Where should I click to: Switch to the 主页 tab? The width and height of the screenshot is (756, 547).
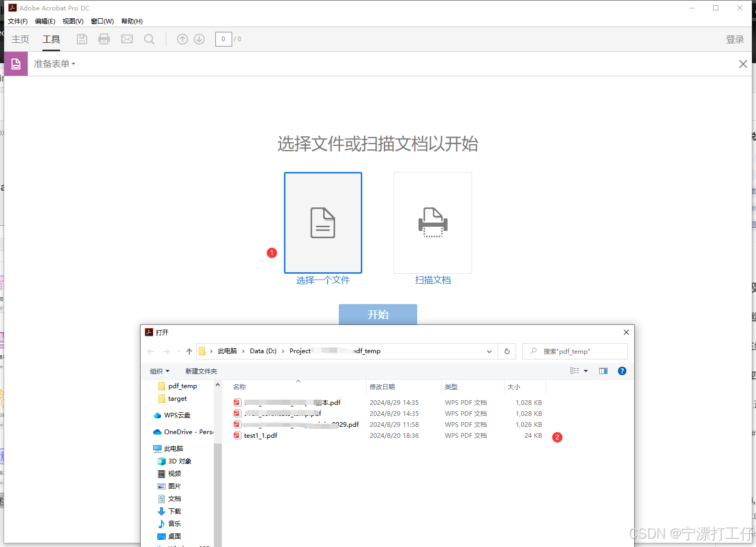[20, 39]
